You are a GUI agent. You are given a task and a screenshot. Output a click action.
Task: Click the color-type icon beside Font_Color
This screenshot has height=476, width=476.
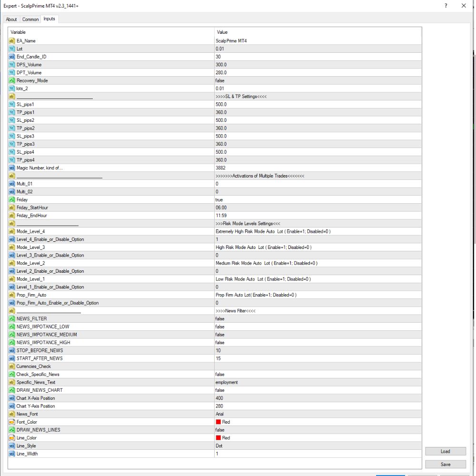11,422
